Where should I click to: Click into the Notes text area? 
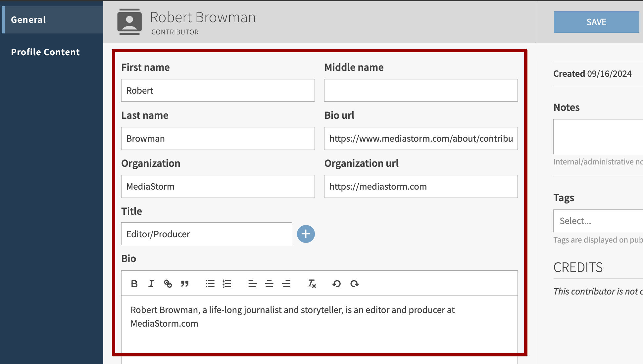tap(598, 136)
